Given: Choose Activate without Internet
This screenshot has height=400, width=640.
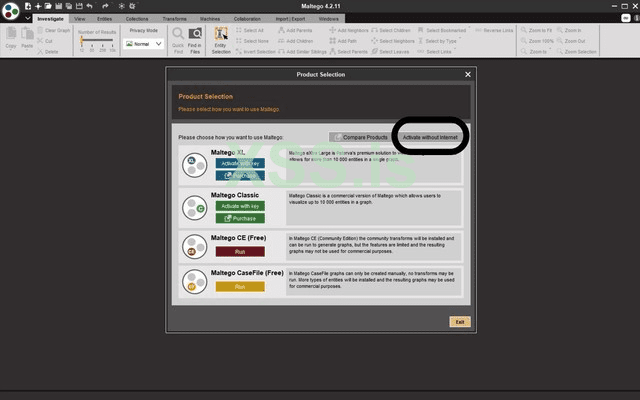Looking at the screenshot, I should click(x=430, y=137).
